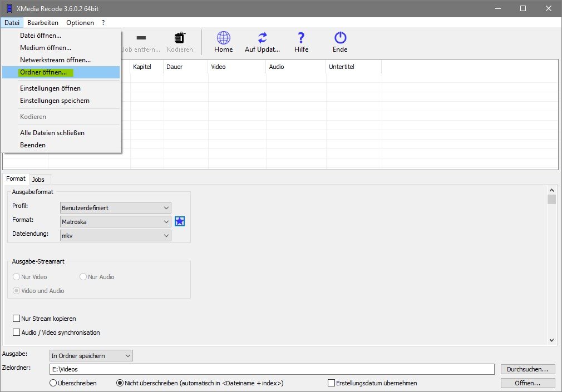Select Alle Dateien schließen menu entry

(x=61, y=132)
